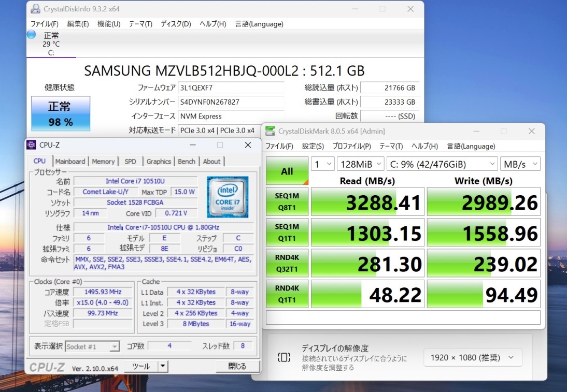Click the ツール button in CPU-Z
Screen dimensions: 567x392
(141, 366)
